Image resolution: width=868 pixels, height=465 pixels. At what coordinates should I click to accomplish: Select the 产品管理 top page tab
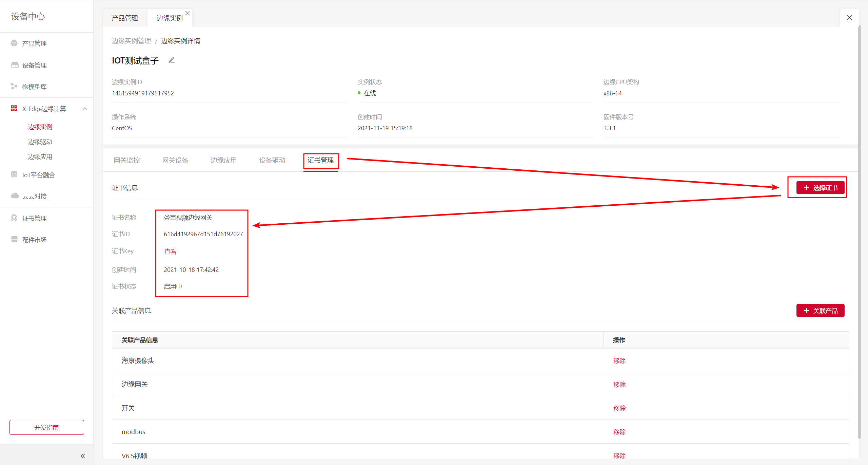125,18
